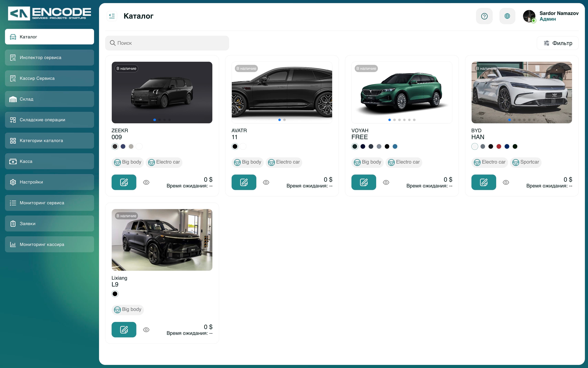
Task: Open Sardor Namazov profile avatar
Action: [x=529, y=16]
